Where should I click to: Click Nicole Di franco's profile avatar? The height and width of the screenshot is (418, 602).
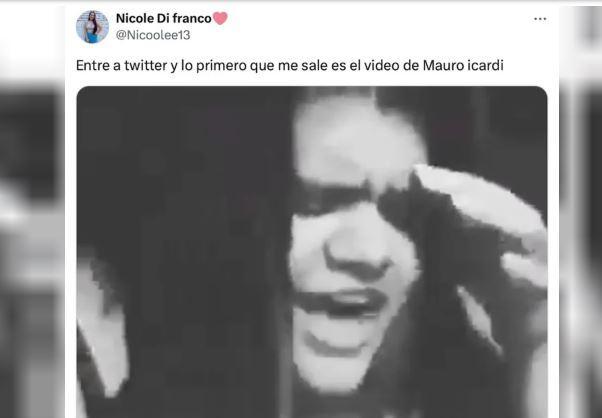click(92, 26)
